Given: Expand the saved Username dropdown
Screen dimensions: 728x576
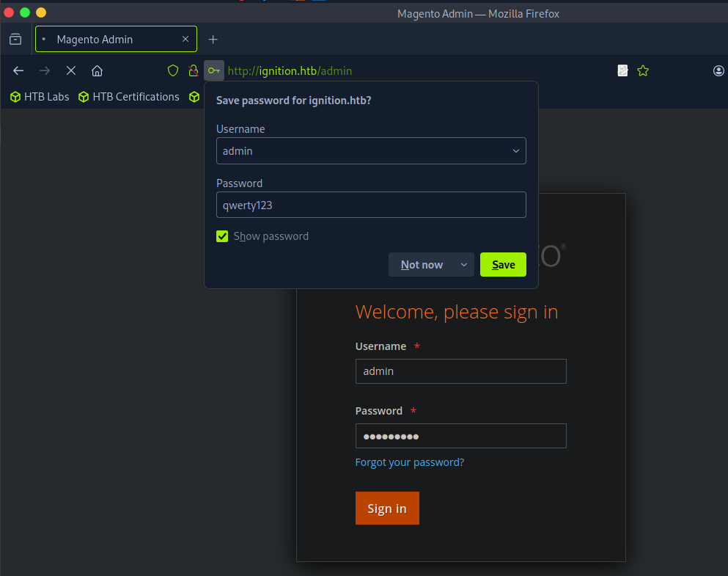Looking at the screenshot, I should [x=516, y=150].
